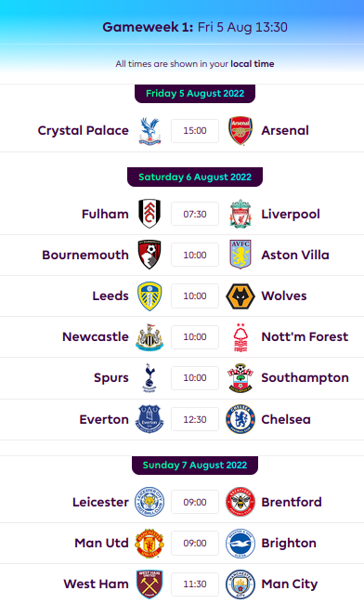Click the 15:00 kickoff time box
Viewport: 364px width, 604px height.
coord(195,131)
